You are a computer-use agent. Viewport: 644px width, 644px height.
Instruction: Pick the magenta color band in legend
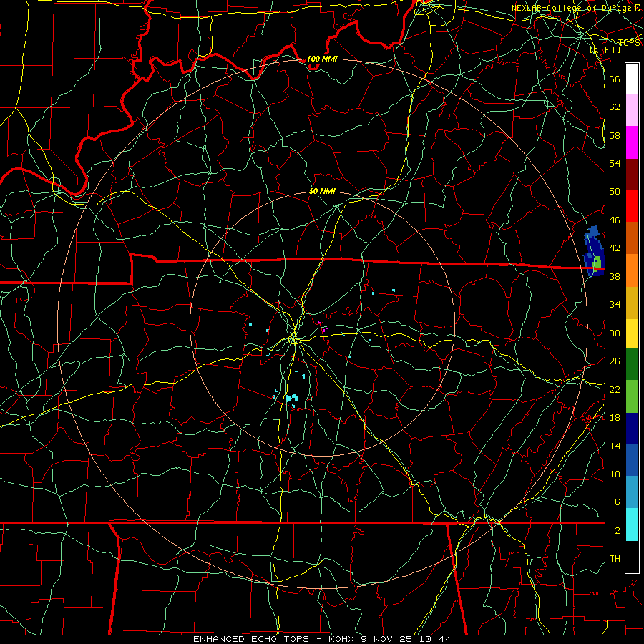pyautogui.click(x=632, y=142)
